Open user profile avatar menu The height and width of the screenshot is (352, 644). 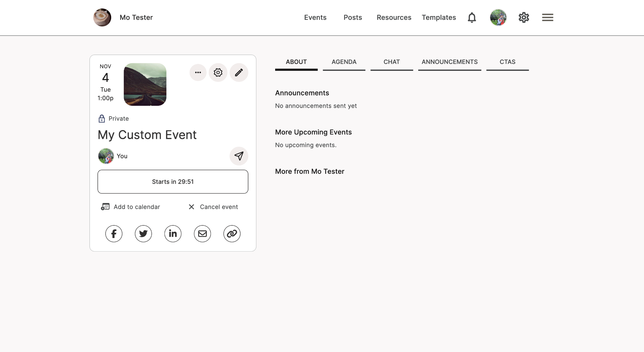tap(498, 18)
